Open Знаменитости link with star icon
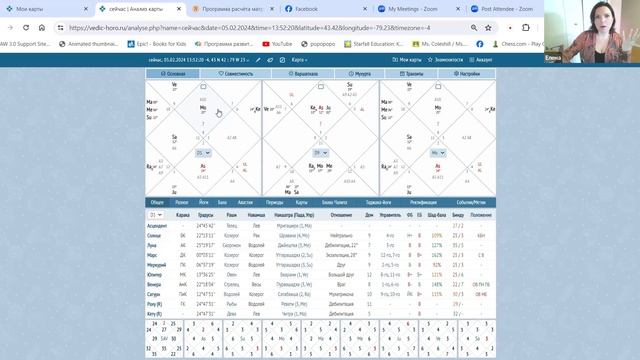Image resolution: width=640 pixels, height=360 pixels. click(x=445, y=60)
